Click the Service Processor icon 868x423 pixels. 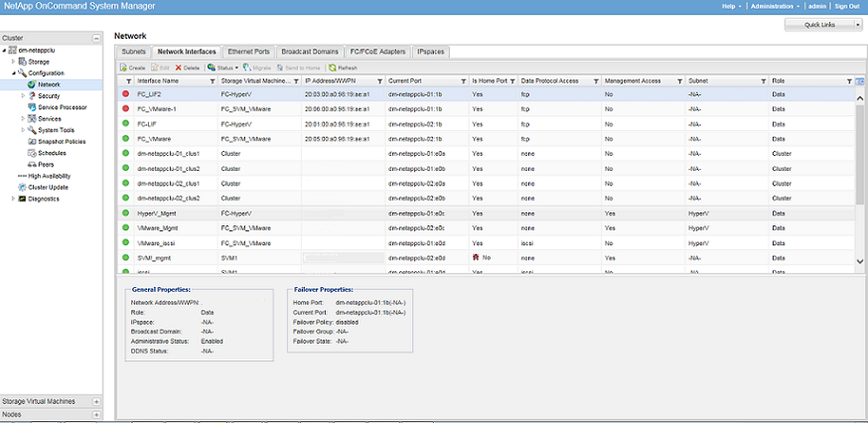pyautogui.click(x=32, y=107)
